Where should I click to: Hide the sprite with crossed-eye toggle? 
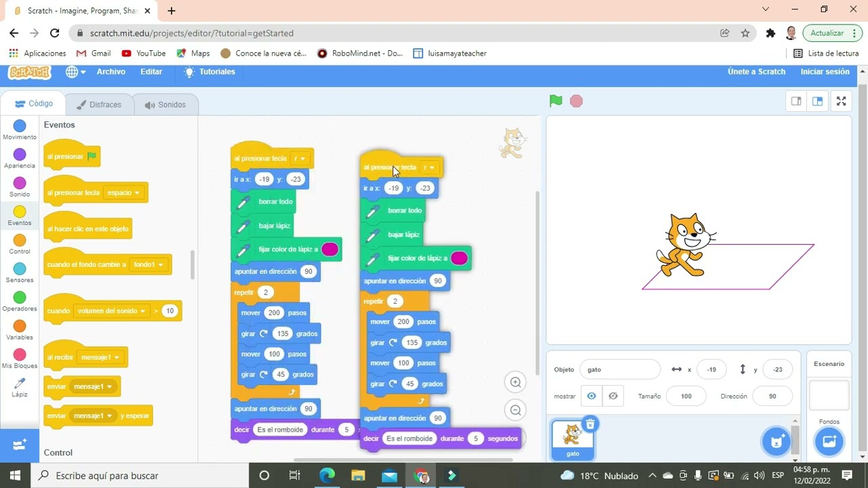pos(613,396)
